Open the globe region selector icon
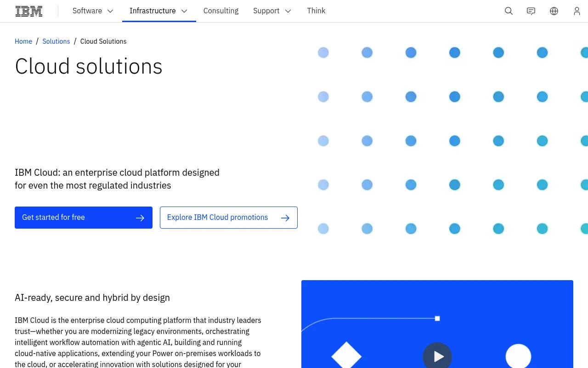The height and width of the screenshot is (368, 588). tap(554, 11)
